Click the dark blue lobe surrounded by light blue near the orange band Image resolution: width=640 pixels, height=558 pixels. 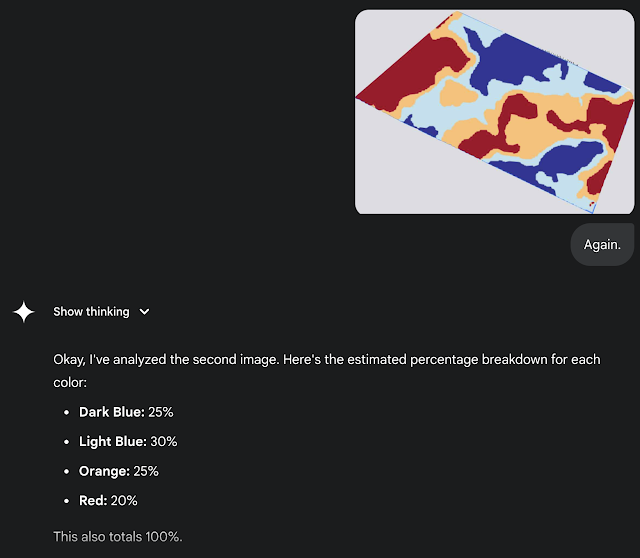[569, 159]
